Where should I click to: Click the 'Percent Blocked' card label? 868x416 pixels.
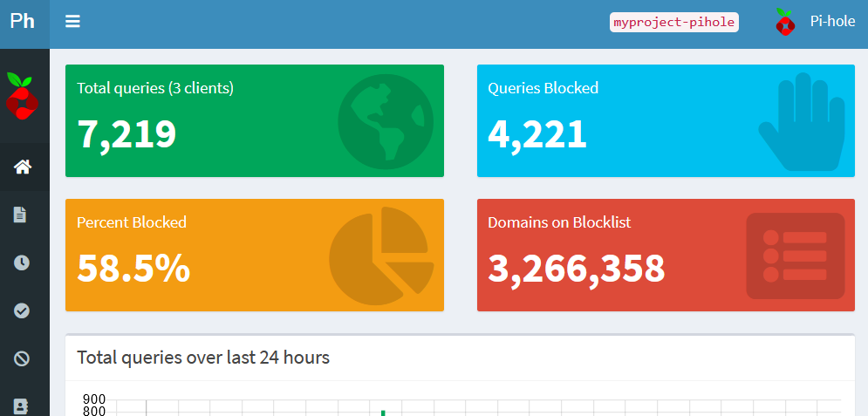[x=132, y=222]
